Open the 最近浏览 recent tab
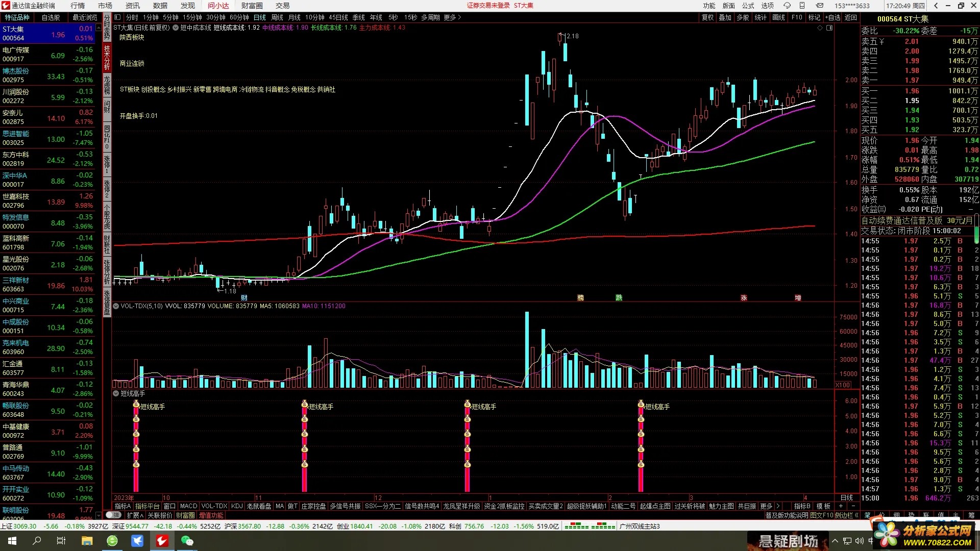This screenshot has height=551, width=980. pyautogui.click(x=85, y=17)
